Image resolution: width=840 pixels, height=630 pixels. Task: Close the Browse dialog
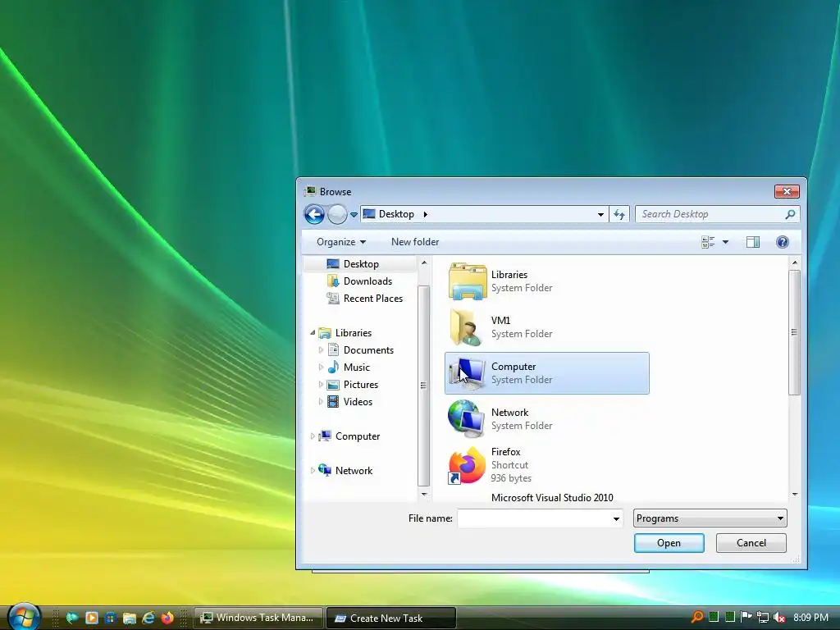pyautogui.click(x=787, y=191)
